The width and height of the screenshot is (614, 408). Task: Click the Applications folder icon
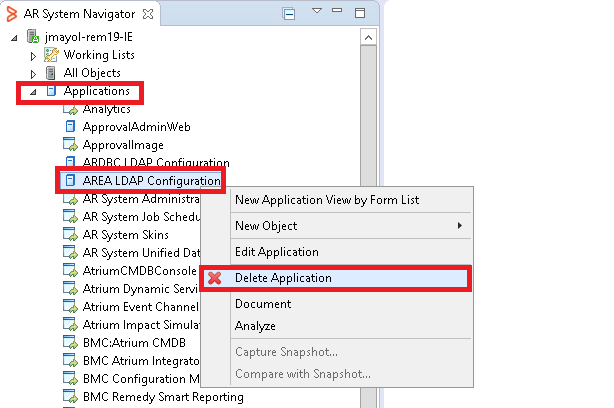pos(51,91)
